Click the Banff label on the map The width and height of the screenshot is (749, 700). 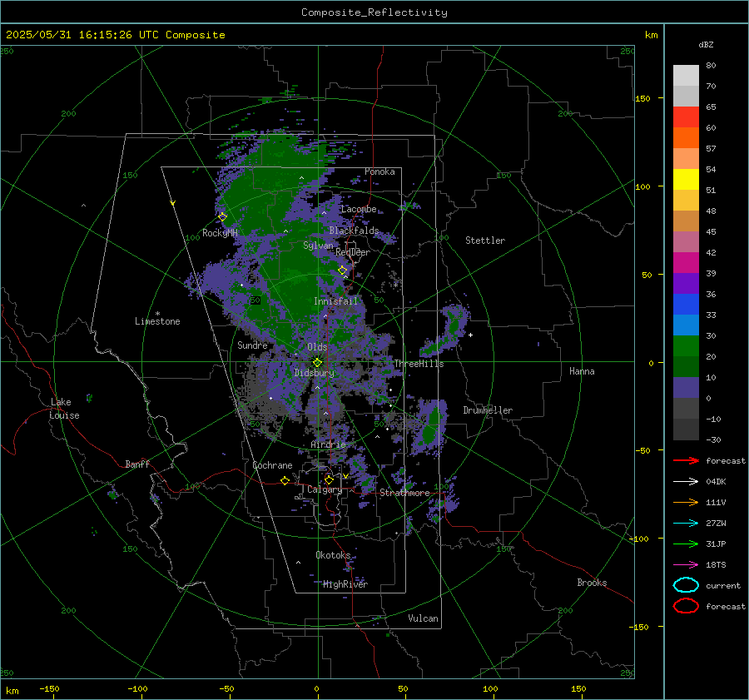[x=137, y=464]
